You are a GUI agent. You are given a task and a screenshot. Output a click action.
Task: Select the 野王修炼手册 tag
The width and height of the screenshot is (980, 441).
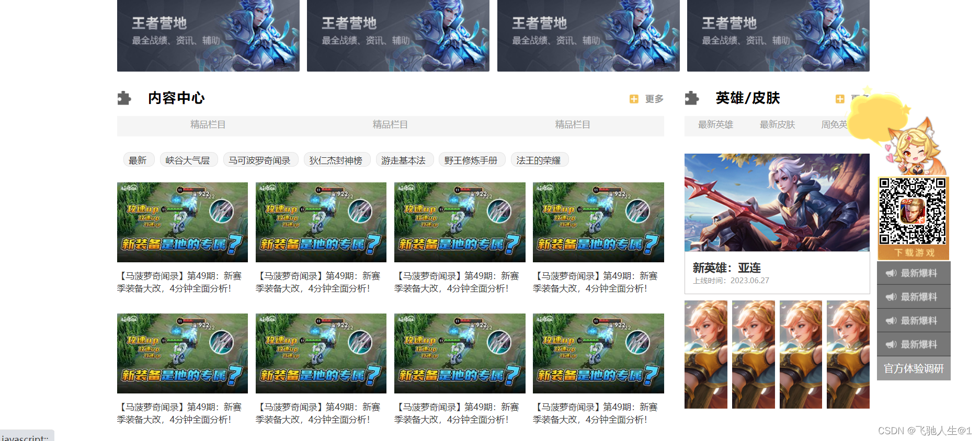pos(471,160)
